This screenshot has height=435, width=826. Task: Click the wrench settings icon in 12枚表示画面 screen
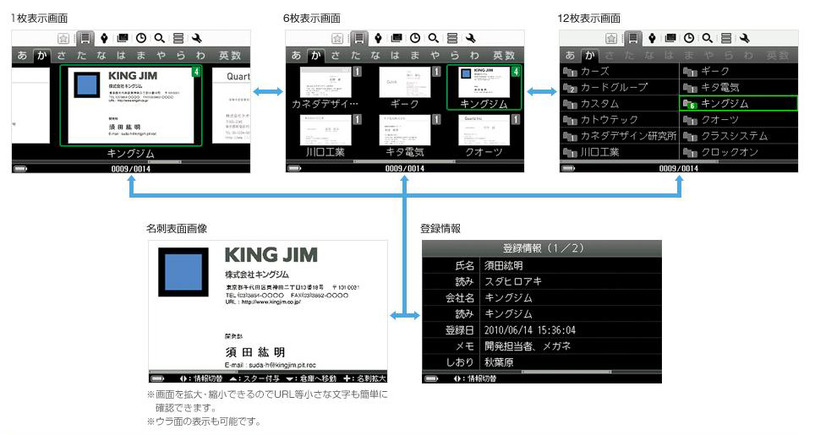745,38
